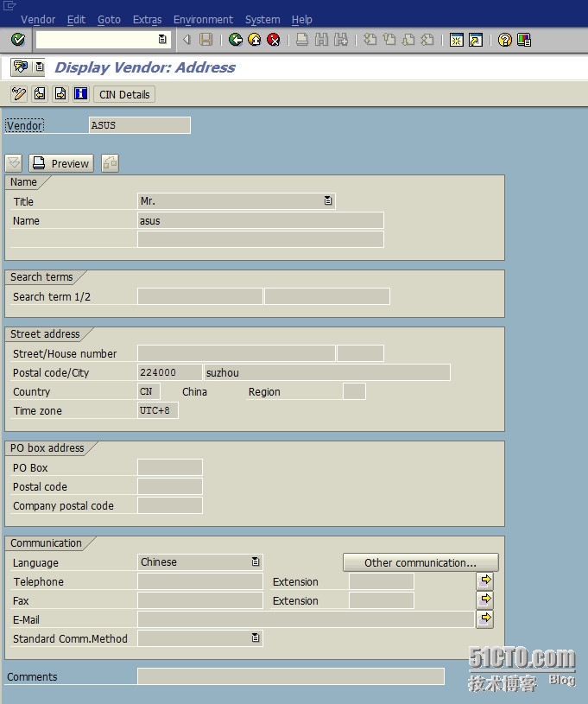Image resolution: width=588 pixels, height=704 pixels.
Task: Open Help via the question mark icon
Action: click(505, 40)
